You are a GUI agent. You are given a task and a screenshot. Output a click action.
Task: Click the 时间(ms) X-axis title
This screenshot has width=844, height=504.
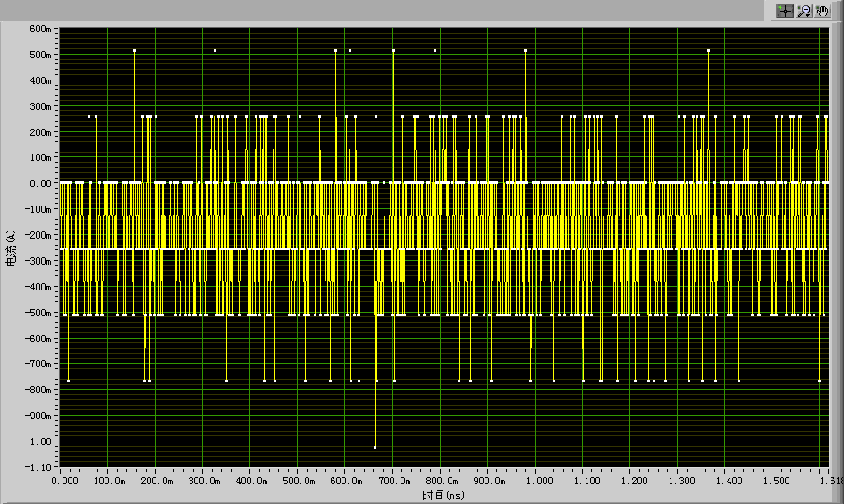pos(443,495)
